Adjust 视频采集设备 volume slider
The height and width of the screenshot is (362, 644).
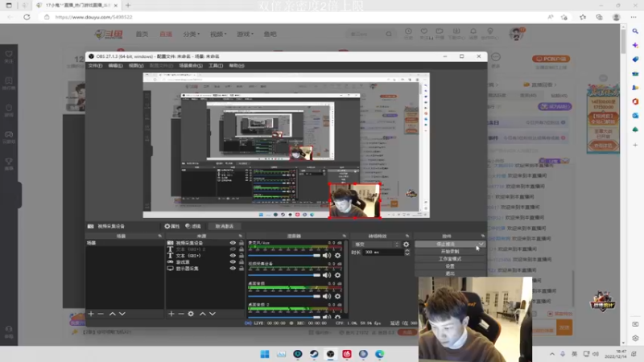[x=284, y=275]
